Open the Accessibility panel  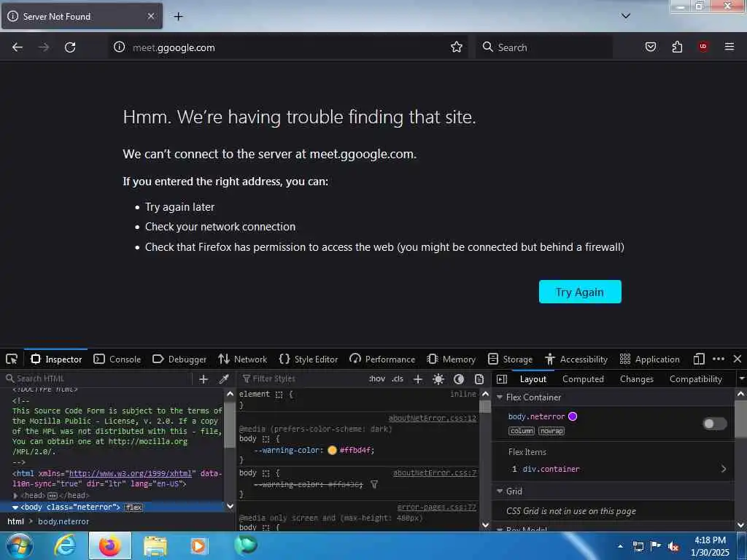pyautogui.click(x=576, y=359)
